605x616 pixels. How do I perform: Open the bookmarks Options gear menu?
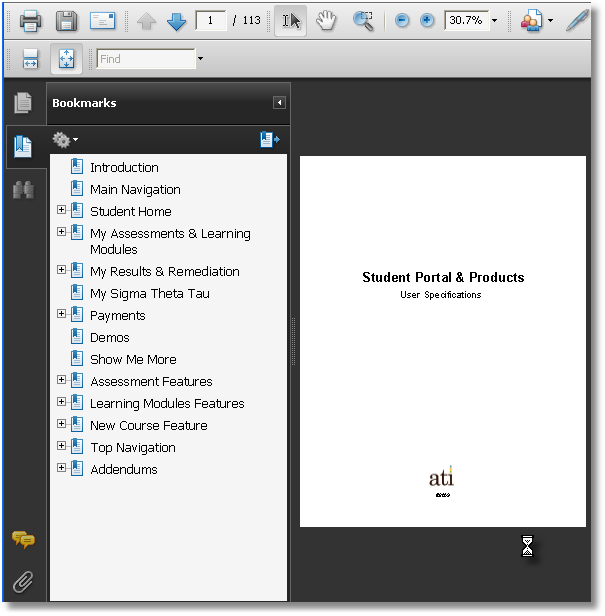(65, 140)
